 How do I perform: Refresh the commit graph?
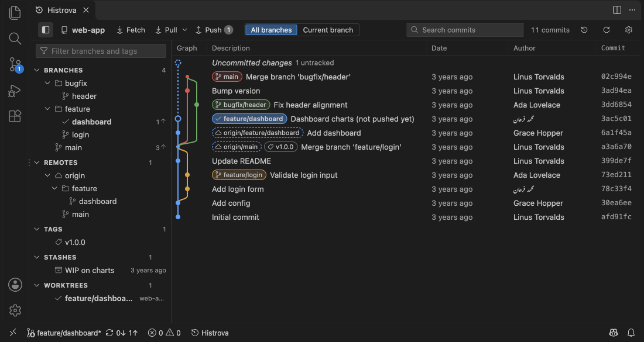606,30
